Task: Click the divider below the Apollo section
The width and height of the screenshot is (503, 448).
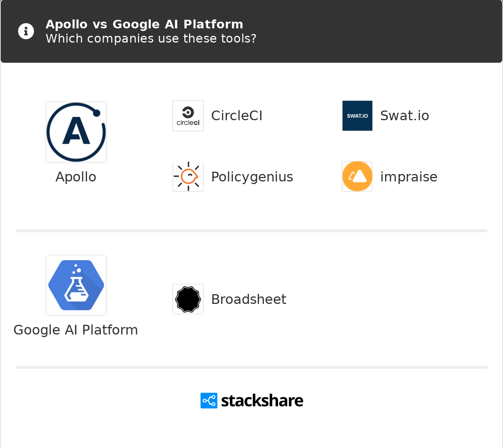Action: tap(251, 231)
